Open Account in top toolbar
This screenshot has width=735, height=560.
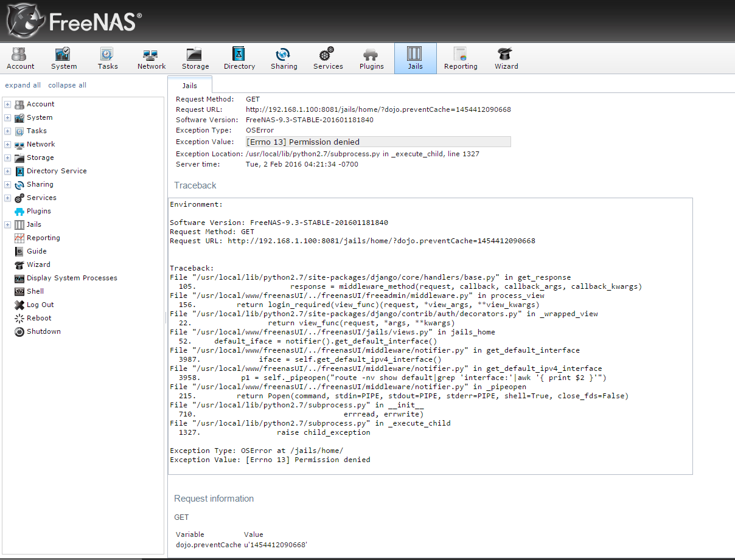pyautogui.click(x=21, y=59)
